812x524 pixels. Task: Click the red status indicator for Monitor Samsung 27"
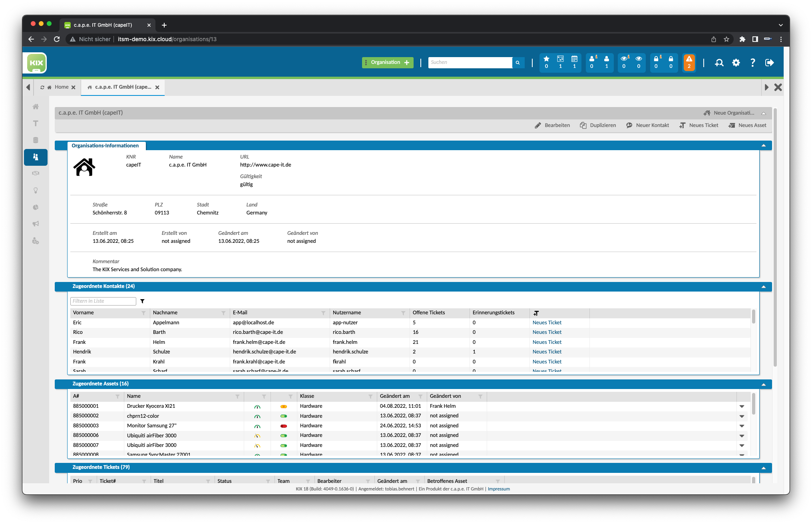pos(284,425)
